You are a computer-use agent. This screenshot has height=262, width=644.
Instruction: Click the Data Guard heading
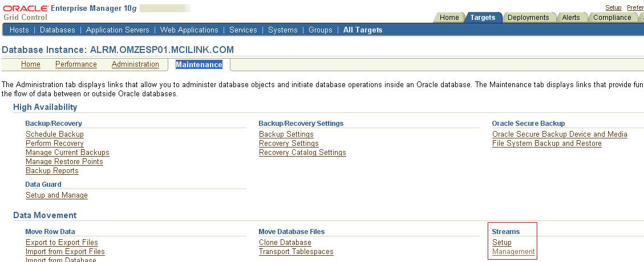(x=43, y=185)
